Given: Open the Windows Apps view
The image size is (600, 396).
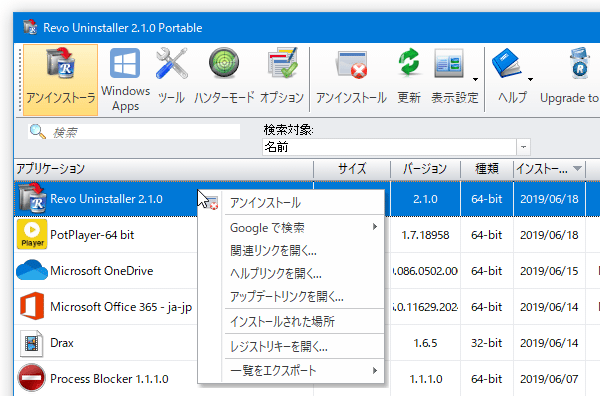Looking at the screenshot, I should pyautogui.click(x=125, y=80).
